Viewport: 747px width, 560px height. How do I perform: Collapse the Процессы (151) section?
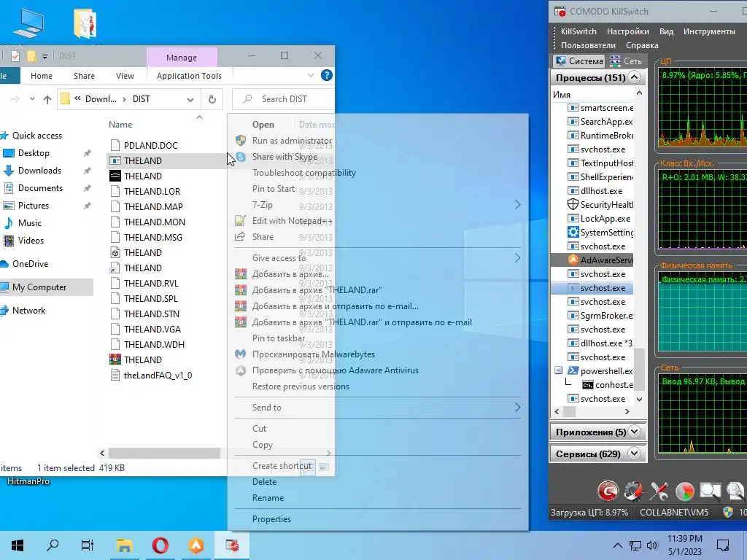[635, 77]
